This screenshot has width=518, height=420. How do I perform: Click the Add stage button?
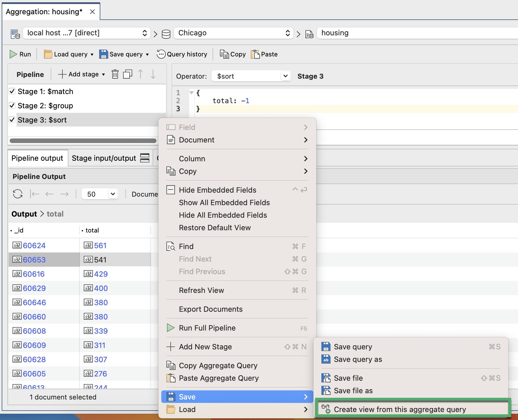[x=81, y=74]
